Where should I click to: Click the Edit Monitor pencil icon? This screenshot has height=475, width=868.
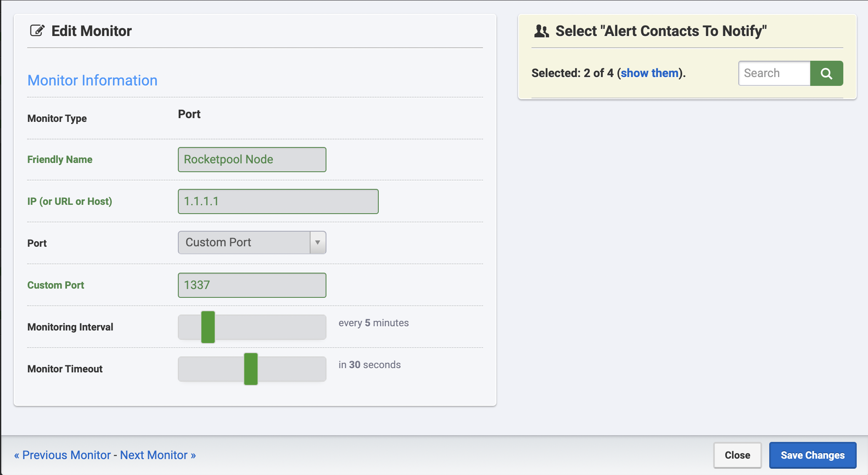click(x=37, y=31)
